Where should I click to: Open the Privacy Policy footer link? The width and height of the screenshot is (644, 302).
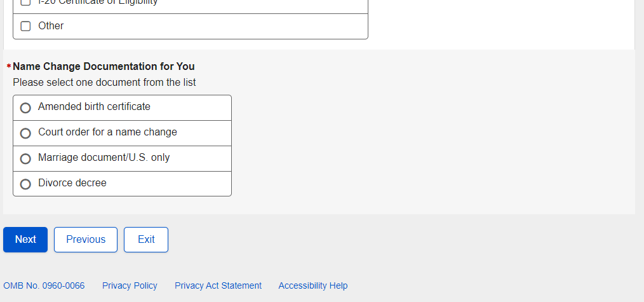click(x=130, y=286)
